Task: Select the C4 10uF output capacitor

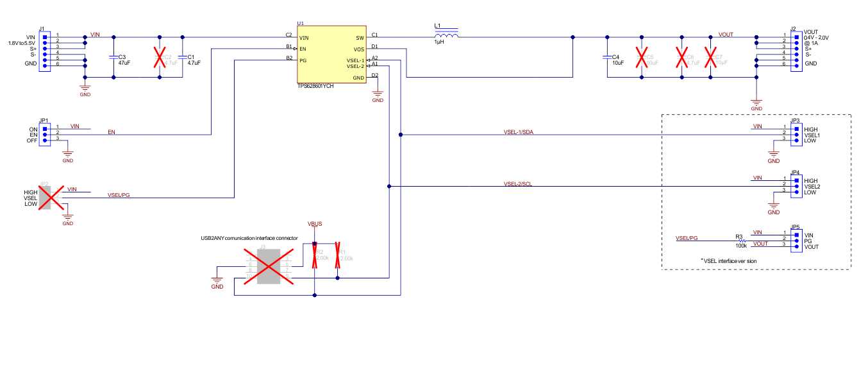Action: (x=606, y=58)
